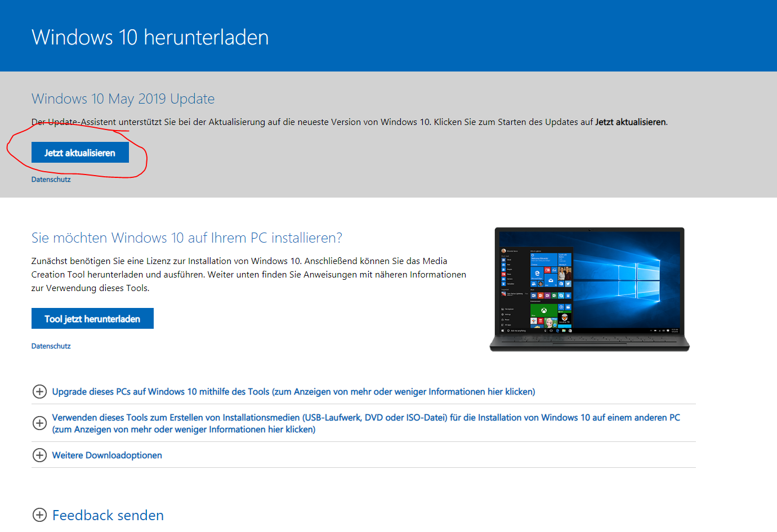Expand the plus icon next to Feedback senden
The height and width of the screenshot is (532, 777).
[x=39, y=515]
